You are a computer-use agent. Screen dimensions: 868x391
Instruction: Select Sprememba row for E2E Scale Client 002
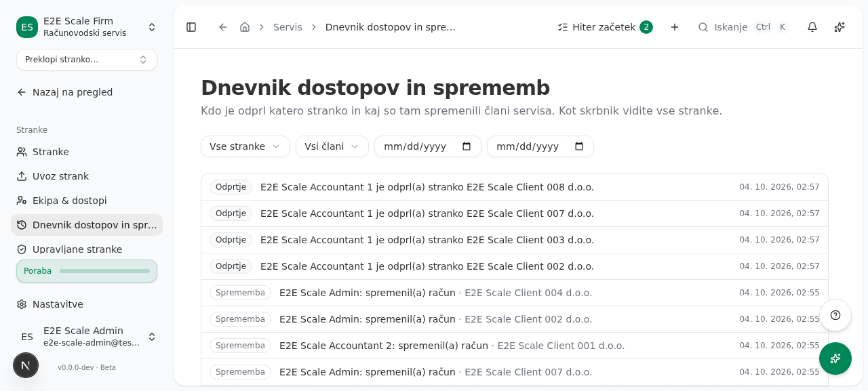[x=515, y=319]
